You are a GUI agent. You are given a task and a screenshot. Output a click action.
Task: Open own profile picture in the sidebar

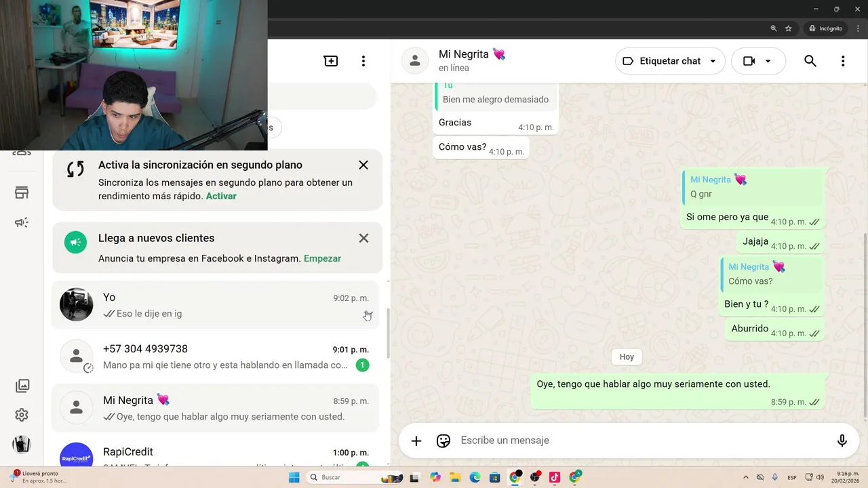(22, 445)
